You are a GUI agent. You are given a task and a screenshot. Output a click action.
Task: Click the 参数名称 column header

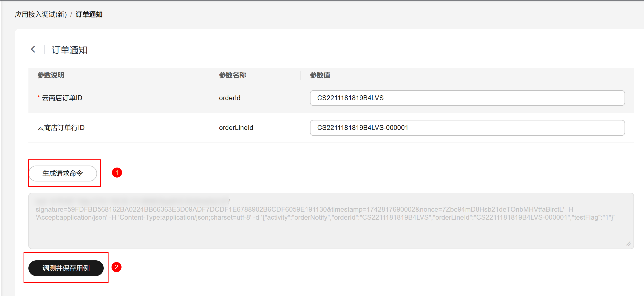point(232,75)
